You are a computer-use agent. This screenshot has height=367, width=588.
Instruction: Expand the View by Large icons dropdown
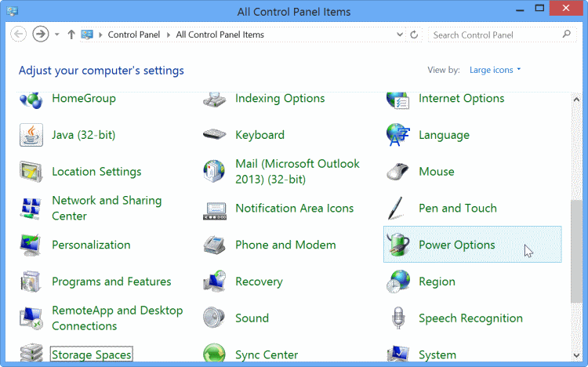(495, 70)
